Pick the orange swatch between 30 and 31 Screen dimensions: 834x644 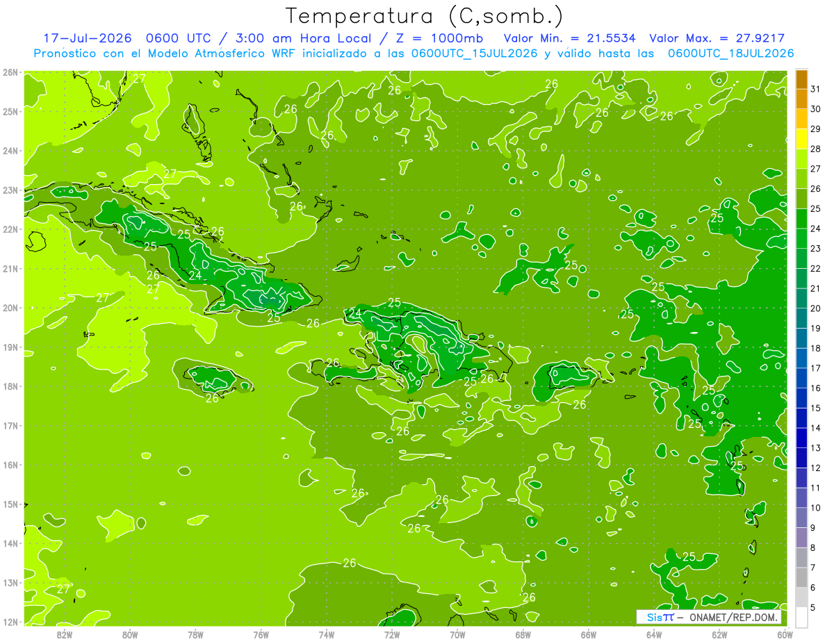[802, 99]
